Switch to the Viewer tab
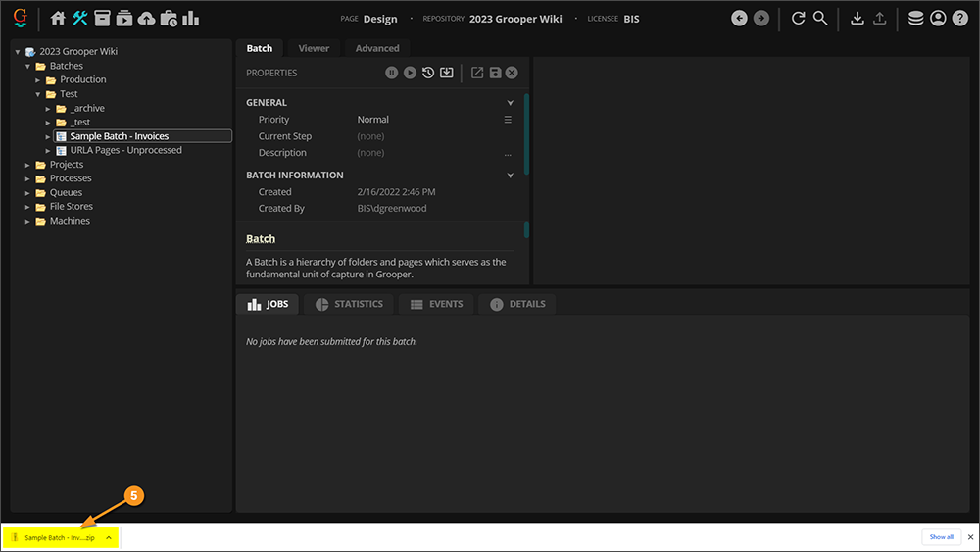 tap(314, 48)
